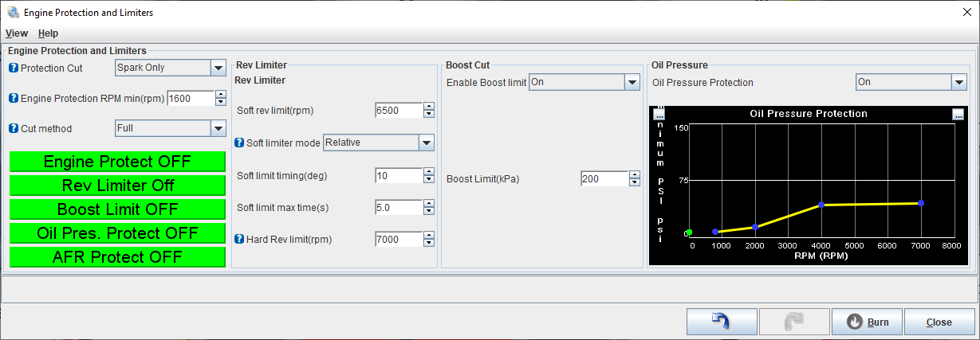Open the Protection Cut dropdown

point(171,68)
